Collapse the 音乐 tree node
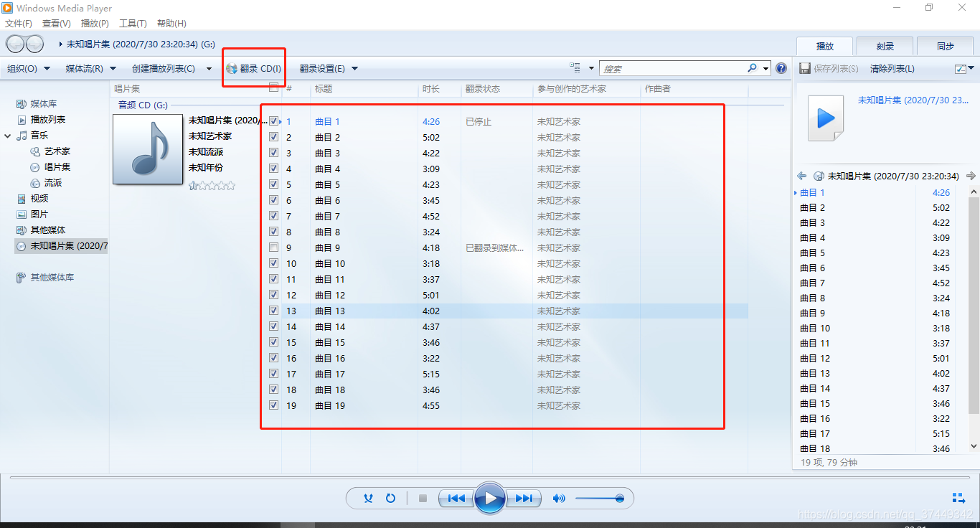 coord(7,136)
